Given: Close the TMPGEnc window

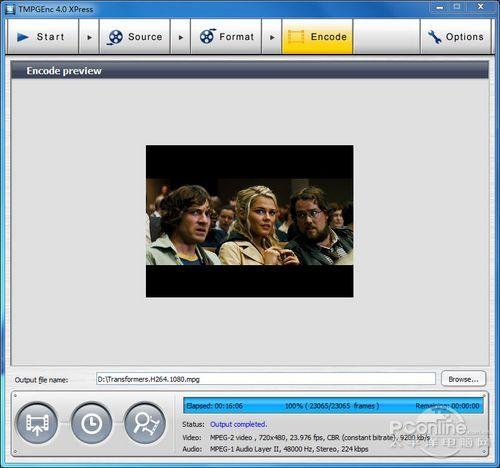Looking at the screenshot, I should pos(480,7).
